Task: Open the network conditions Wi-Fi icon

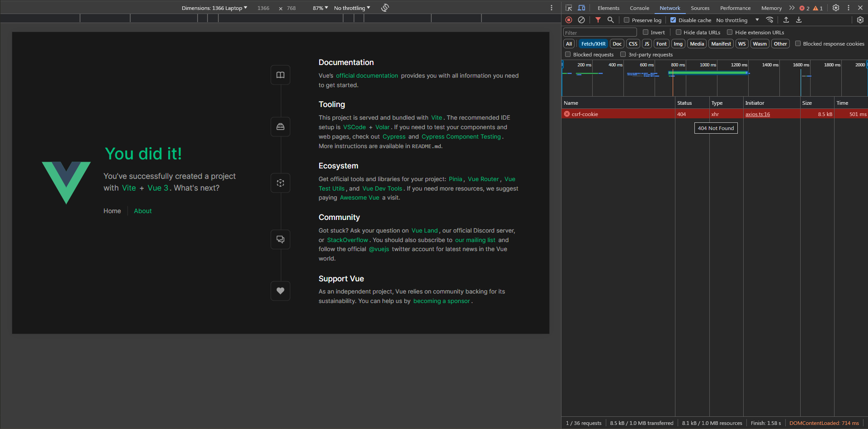Action: (769, 20)
